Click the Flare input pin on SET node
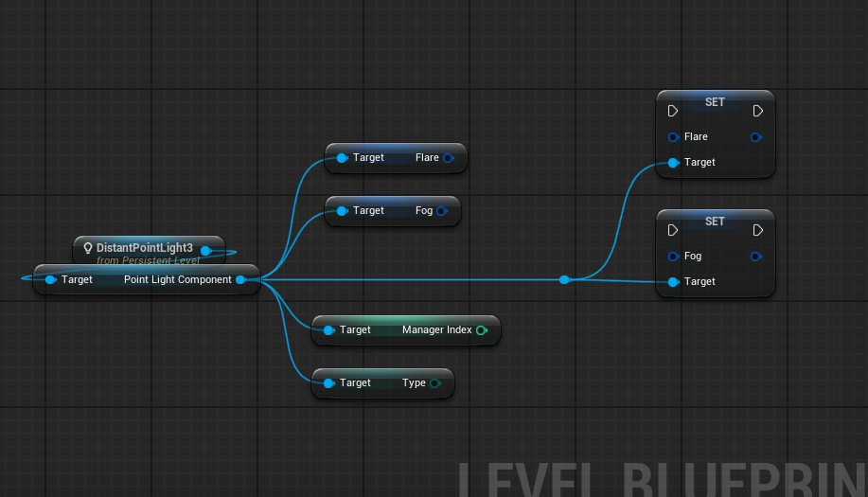This screenshot has width=868, height=497. click(x=673, y=136)
